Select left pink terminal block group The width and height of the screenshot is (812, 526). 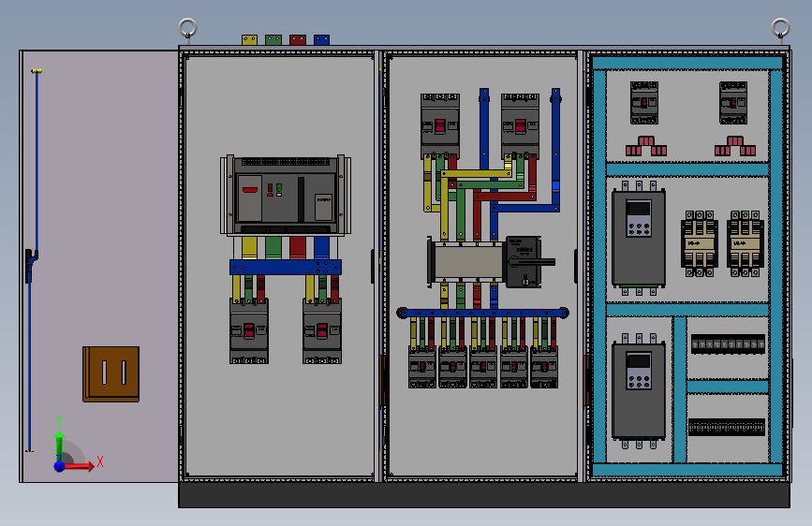pos(646,146)
